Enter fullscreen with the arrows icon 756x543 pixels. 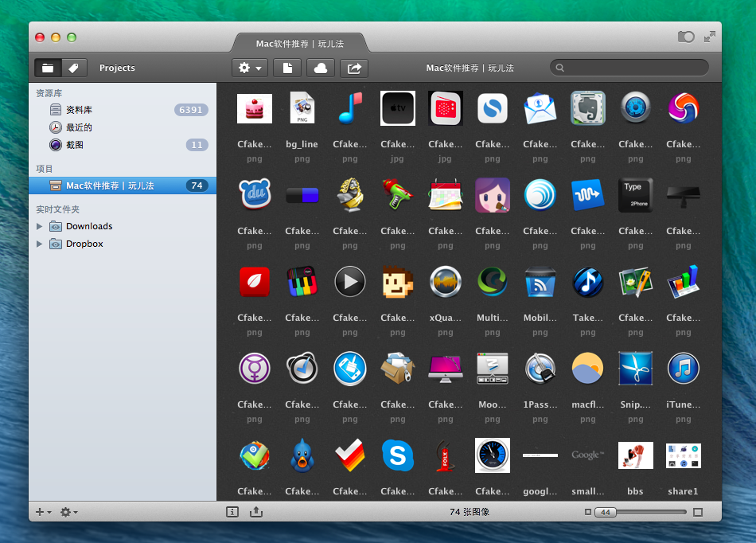(x=710, y=37)
